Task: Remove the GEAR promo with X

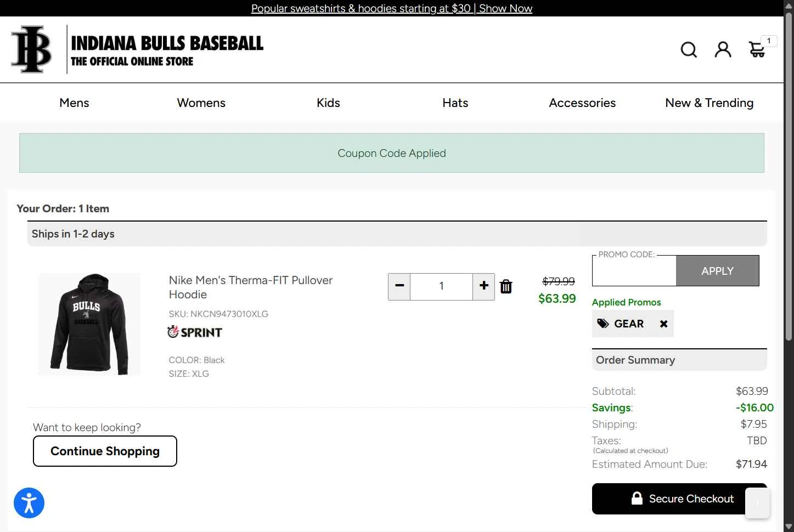Action: (x=663, y=324)
